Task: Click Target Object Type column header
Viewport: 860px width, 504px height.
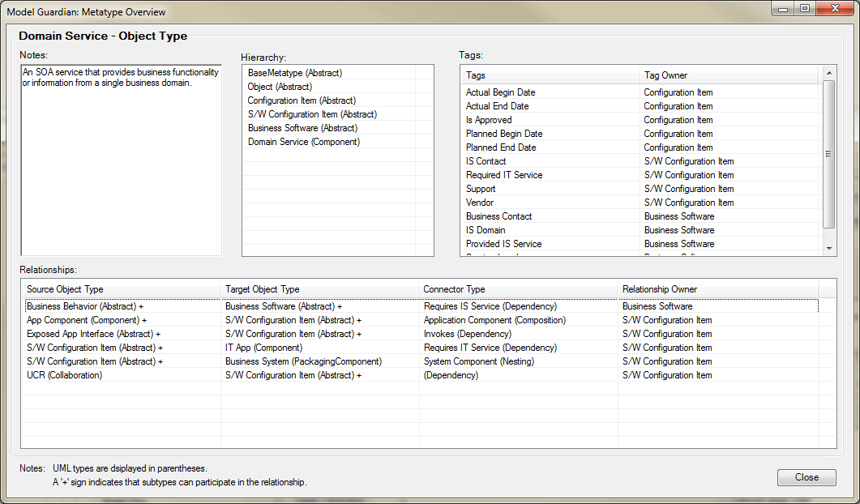Action: pos(319,289)
